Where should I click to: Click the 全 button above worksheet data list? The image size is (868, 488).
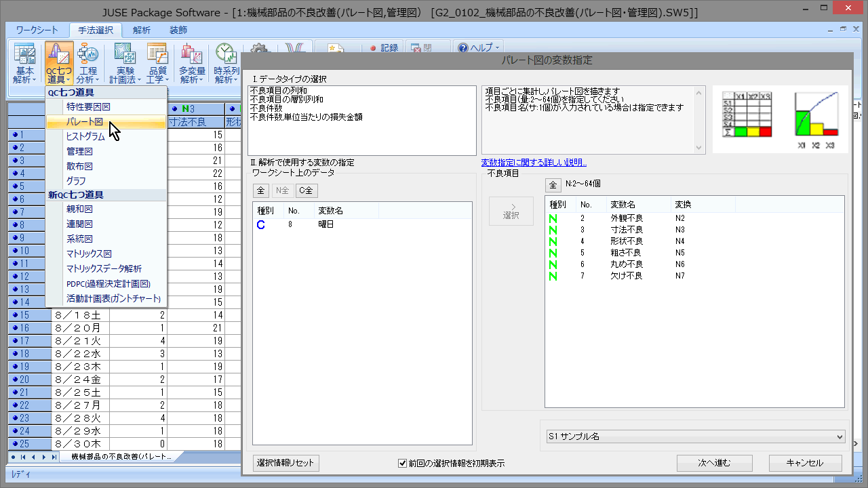(260, 190)
